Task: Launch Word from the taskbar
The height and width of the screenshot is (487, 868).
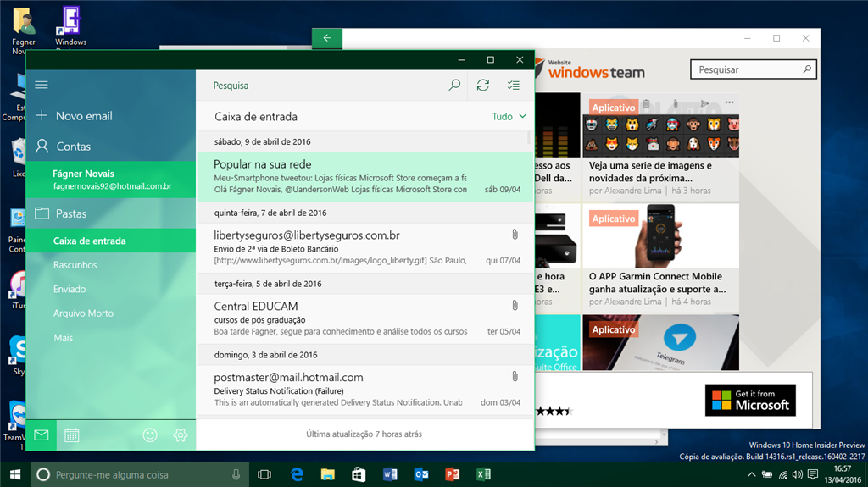Action: [390, 474]
